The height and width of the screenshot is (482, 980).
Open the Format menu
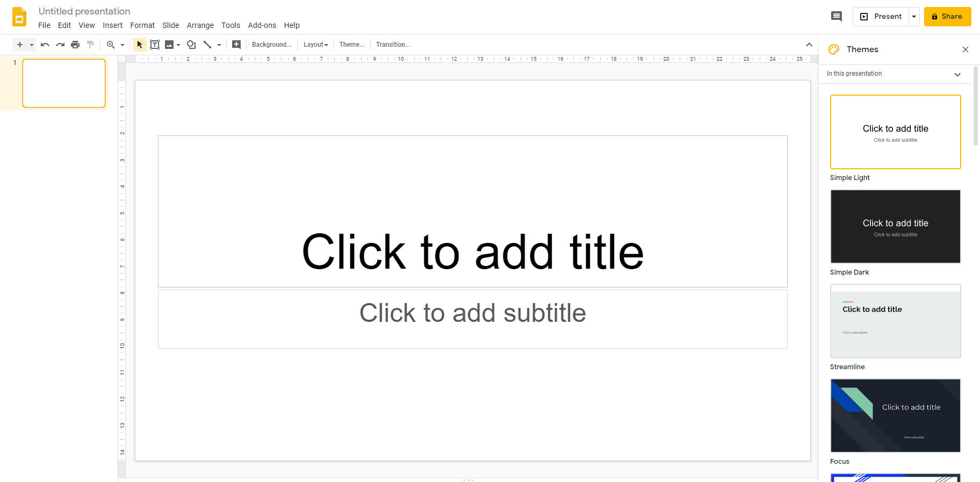tap(142, 25)
